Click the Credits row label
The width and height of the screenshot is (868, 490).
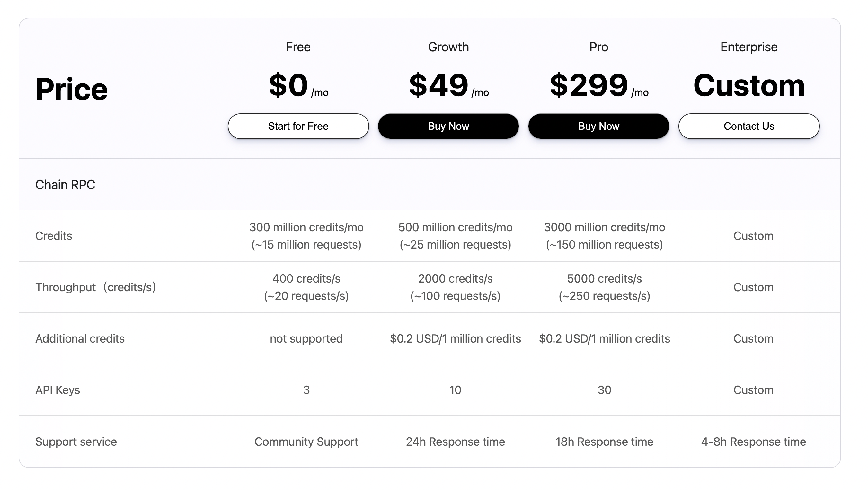pos(54,236)
